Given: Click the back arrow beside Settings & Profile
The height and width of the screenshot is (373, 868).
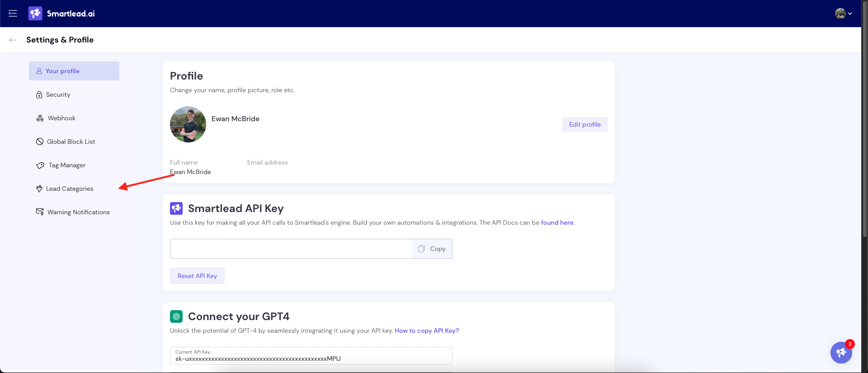Looking at the screenshot, I should coord(13,40).
